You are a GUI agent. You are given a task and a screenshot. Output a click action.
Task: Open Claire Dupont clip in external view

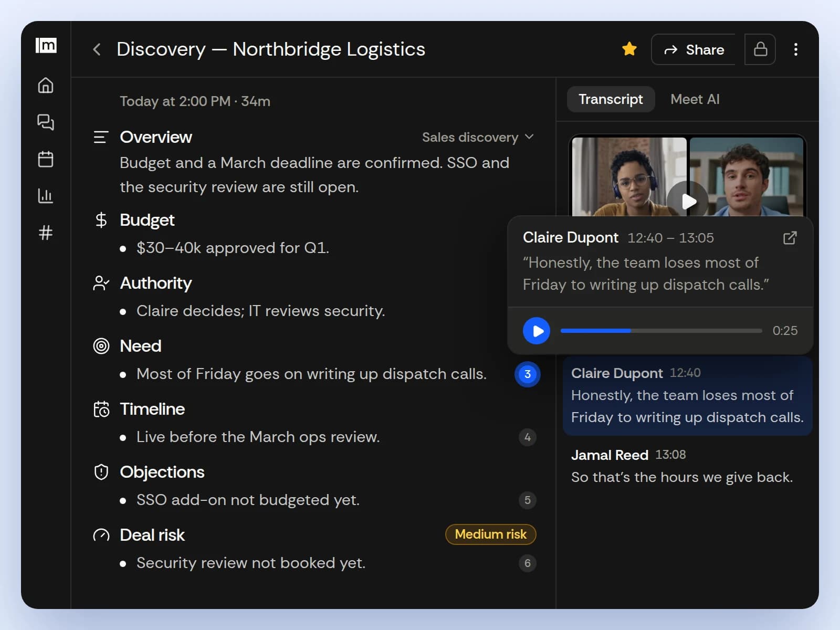790,238
